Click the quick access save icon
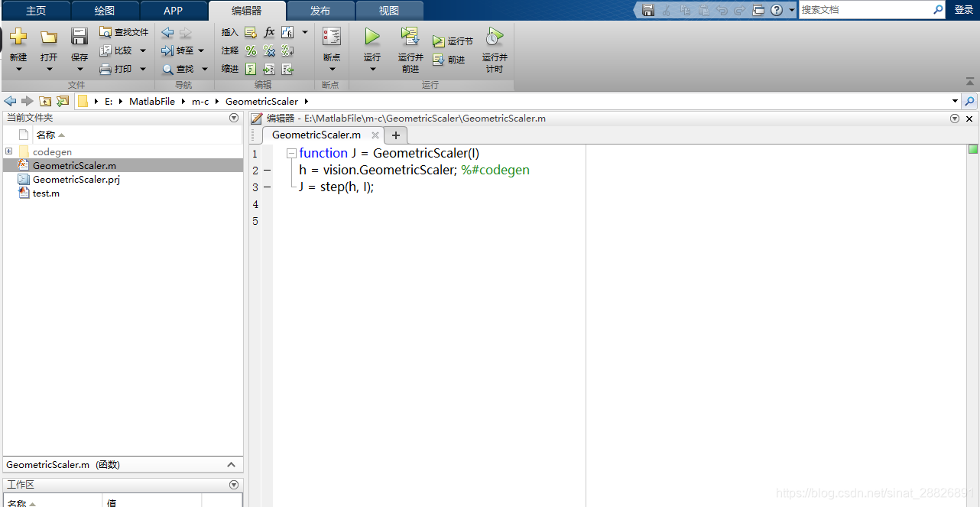Viewport: 980px width, 507px height. (x=648, y=10)
